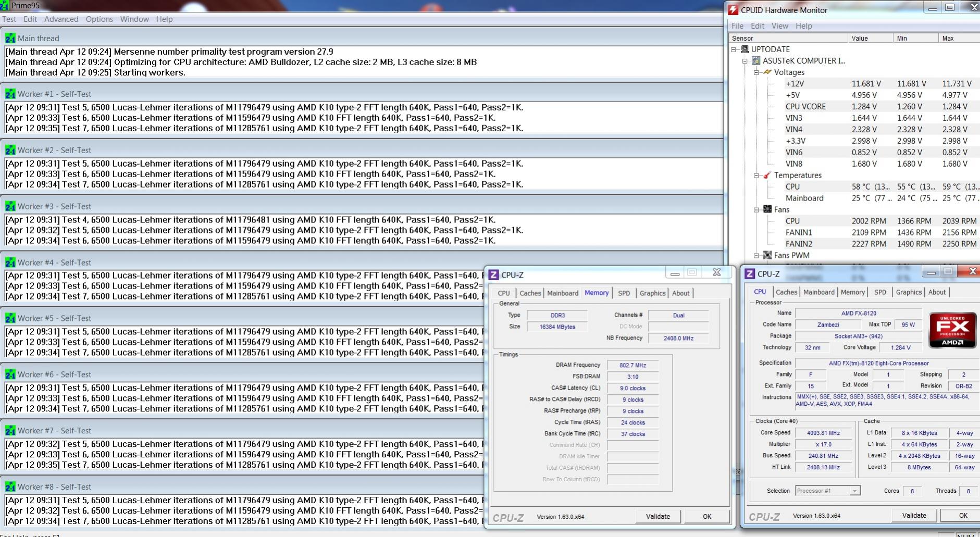Image resolution: width=980 pixels, height=537 pixels.
Task: Click the Worker #6 Self-Test icon
Action: (x=10, y=374)
